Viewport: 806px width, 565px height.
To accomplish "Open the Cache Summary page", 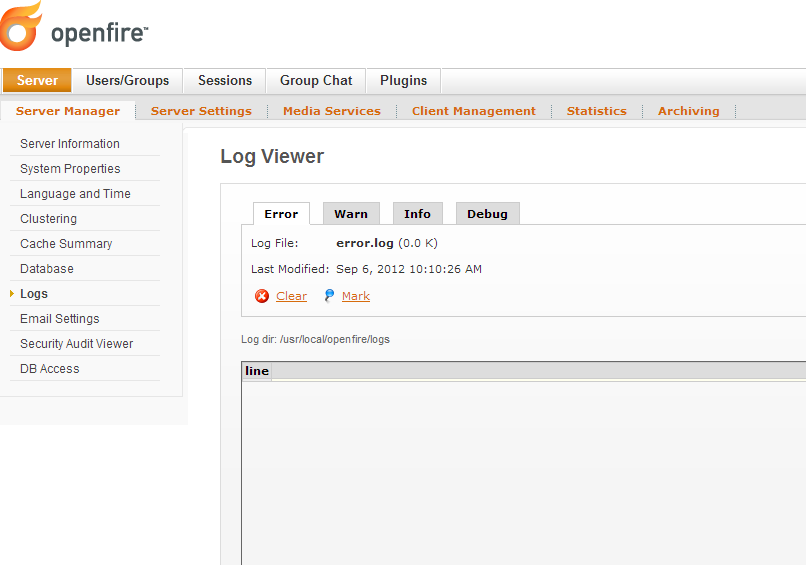I will tap(66, 244).
